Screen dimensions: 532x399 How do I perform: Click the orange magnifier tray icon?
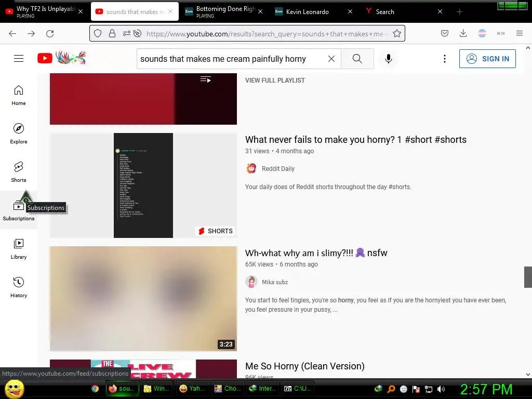(x=391, y=389)
